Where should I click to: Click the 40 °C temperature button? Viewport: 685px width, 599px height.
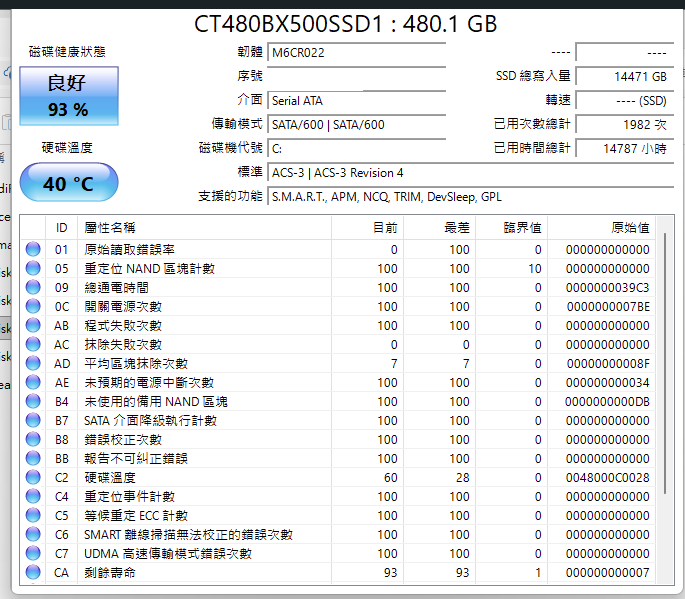click(x=69, y=183)
